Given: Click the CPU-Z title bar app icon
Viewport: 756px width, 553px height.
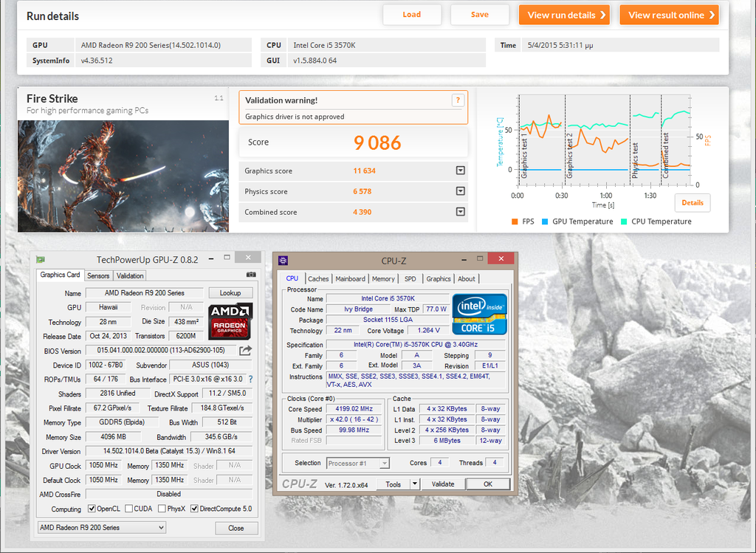Looking at the screenshot, I should pos(283,260).
